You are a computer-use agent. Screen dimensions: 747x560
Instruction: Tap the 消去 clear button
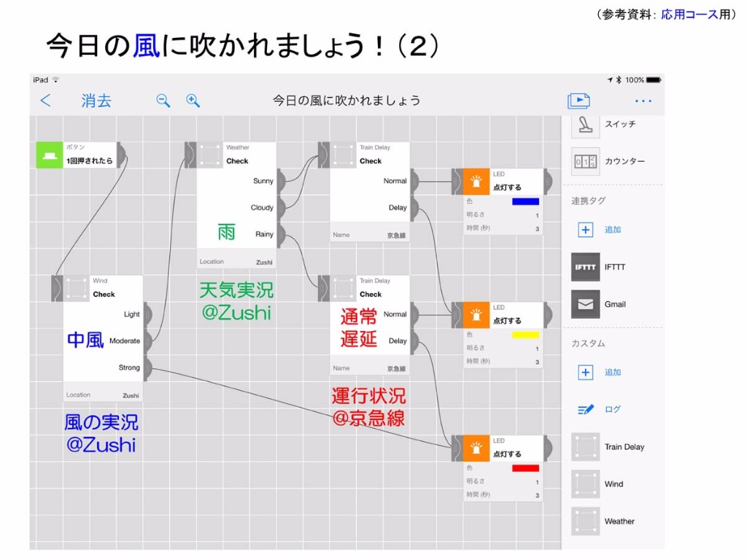click(x=96, y=101)
